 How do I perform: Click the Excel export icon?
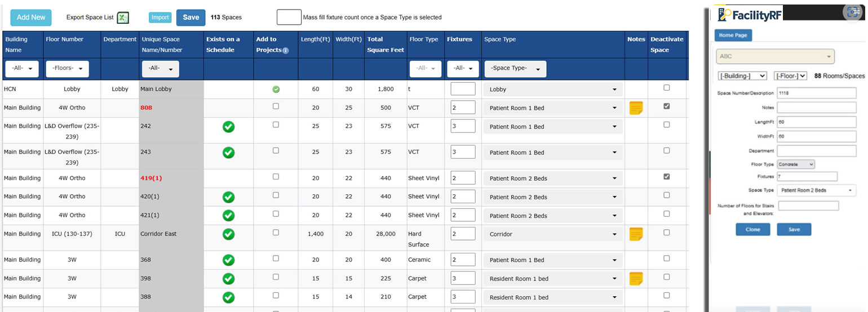pos(123,18)
